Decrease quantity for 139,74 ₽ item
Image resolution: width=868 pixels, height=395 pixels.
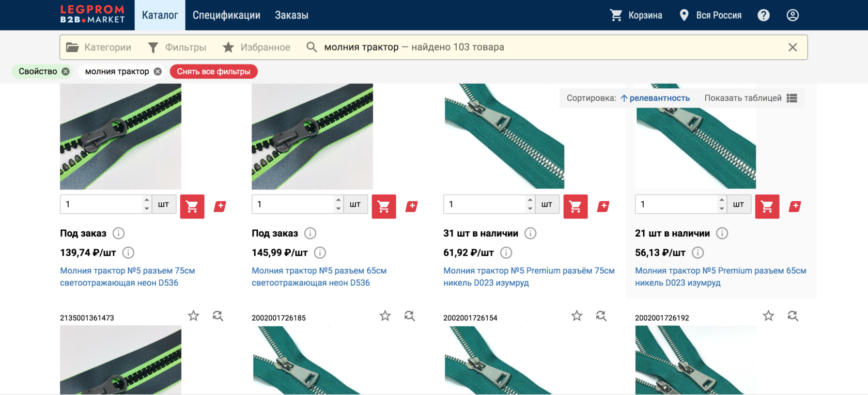pos(147,209)
